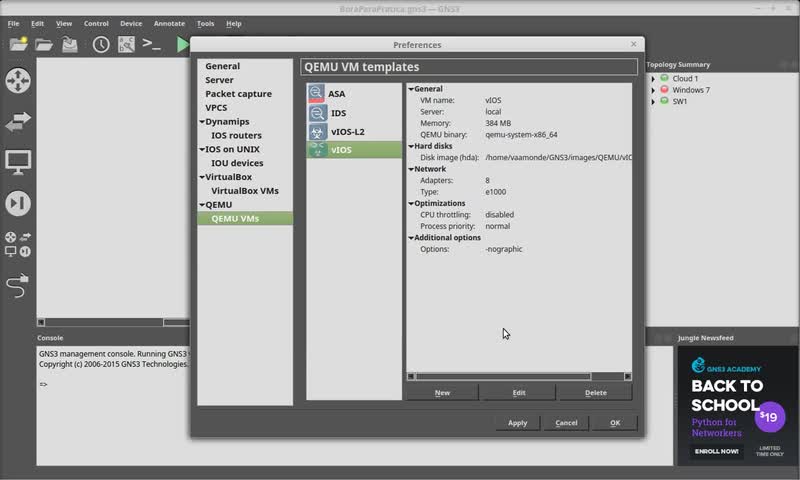Viewport: 800px width, 480px height.
Task: Browse all devices sidebar icon
Action: click(18, 244)
